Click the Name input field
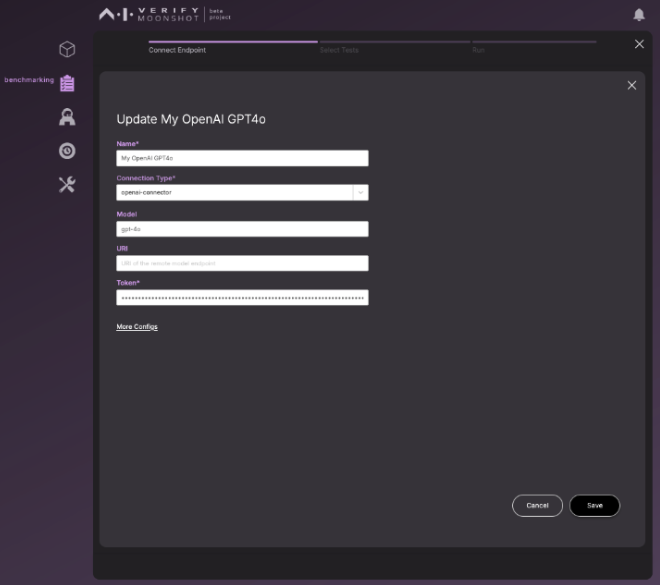 242,158
